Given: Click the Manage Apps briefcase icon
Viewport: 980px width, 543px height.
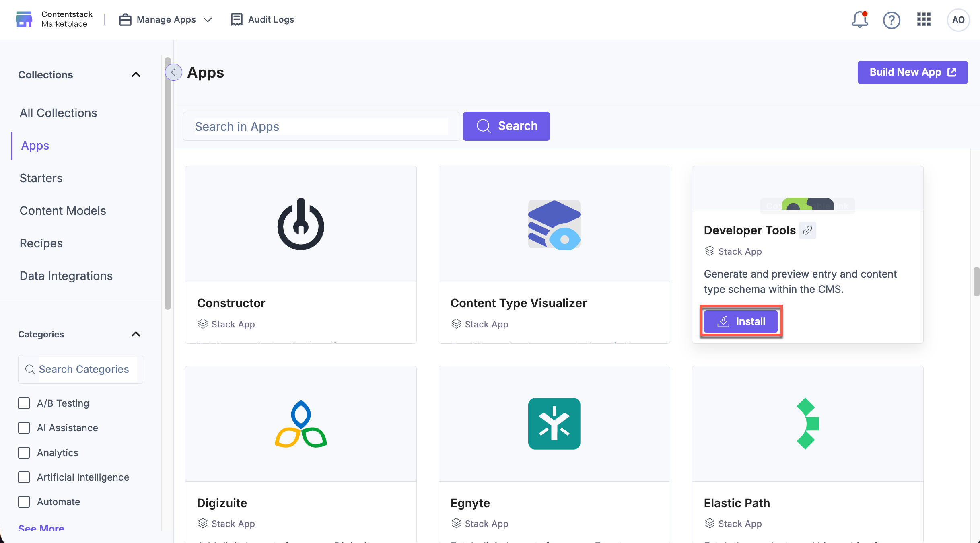Looking at the screenshot, I should pyautogui.click(x=125, y=19).
